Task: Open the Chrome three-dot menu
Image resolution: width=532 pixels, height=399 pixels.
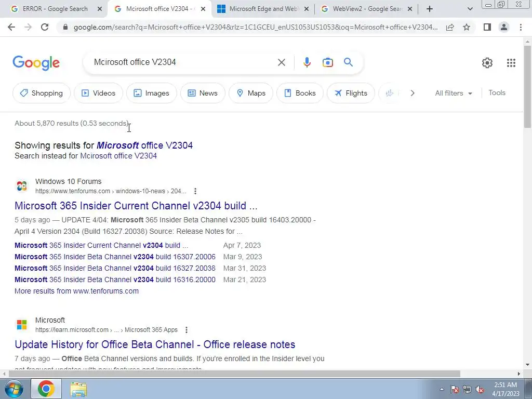Action: click(521, 27)
